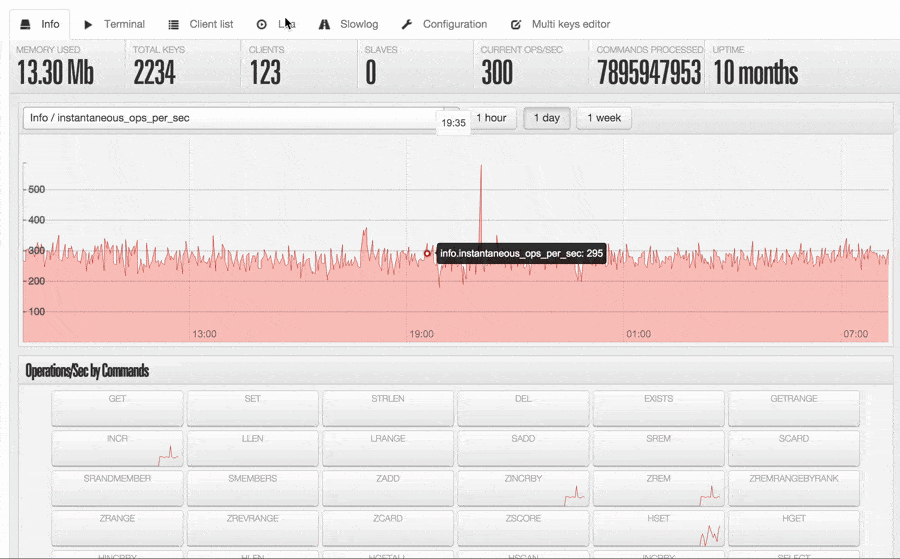This screenshot has width=900, height=559.
Task: Open the GETRANGE command panel
Action: click(x=794, y=409)
